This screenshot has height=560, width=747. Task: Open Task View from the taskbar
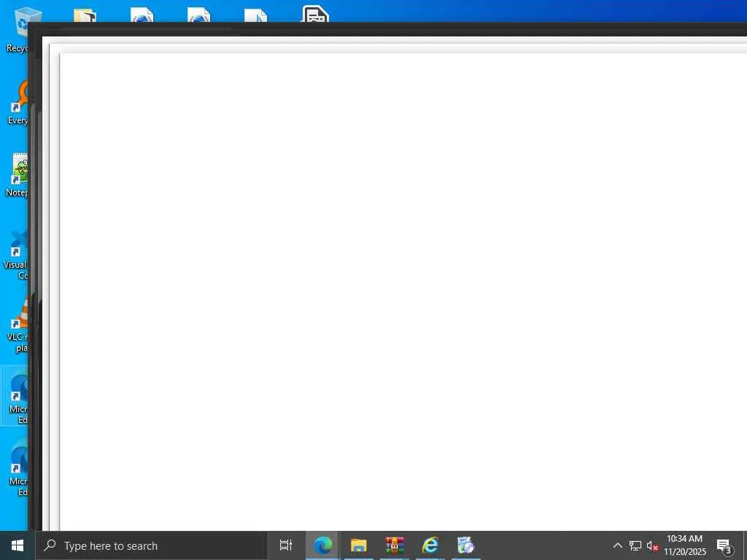(x=286, y=545)
